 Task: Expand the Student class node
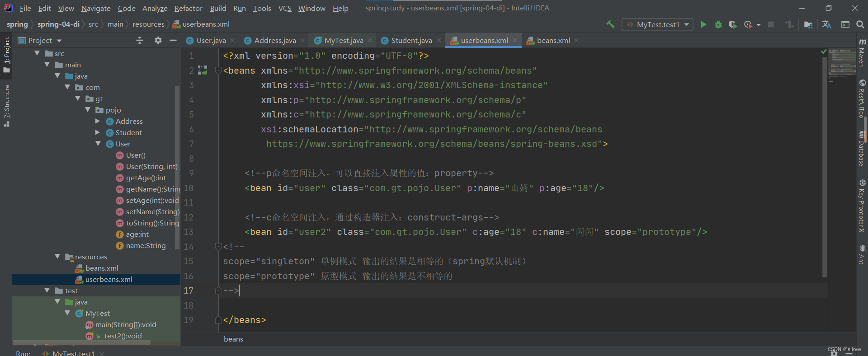(x=98, y=132)
